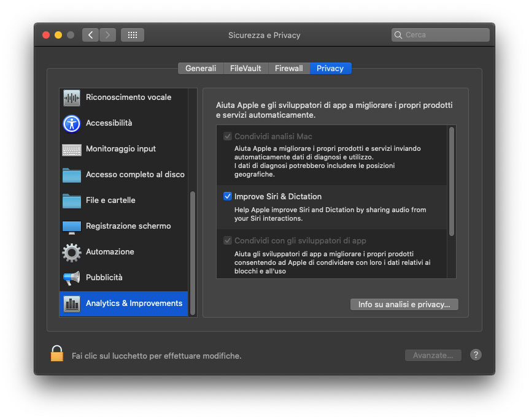Open help with the question mark button
The width and height of the screenshot is (529, 420).
click(x=476, y=354)
